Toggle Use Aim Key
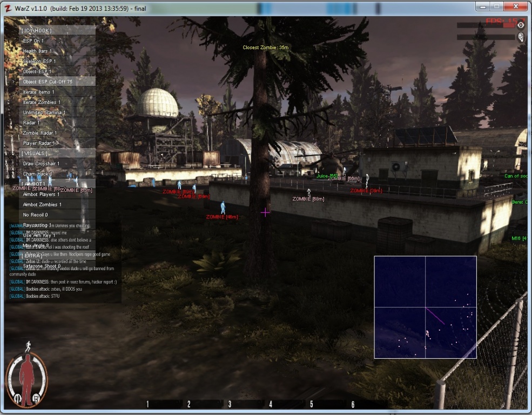This screenshot has height=415, width=532. [57, 235]
